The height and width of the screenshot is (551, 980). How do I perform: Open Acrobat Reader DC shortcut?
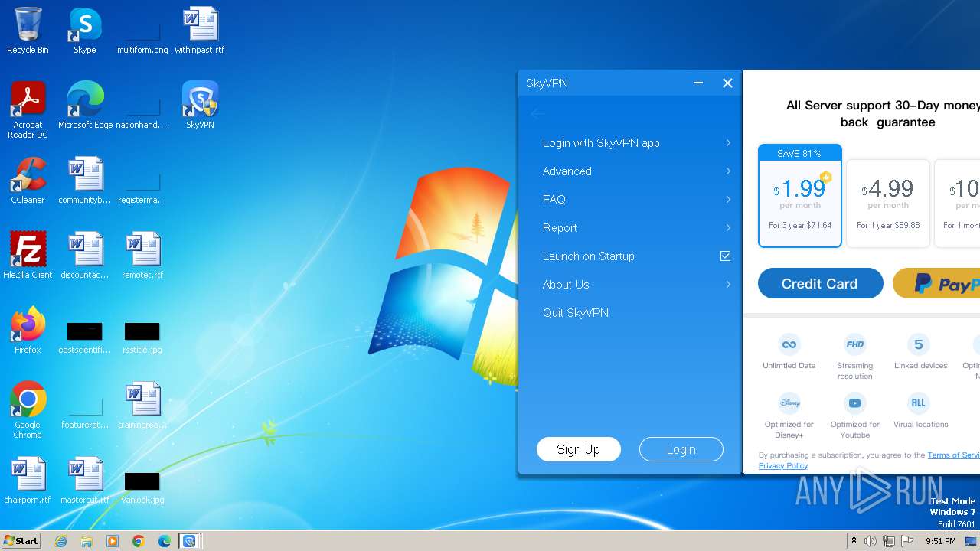[28, 110]
